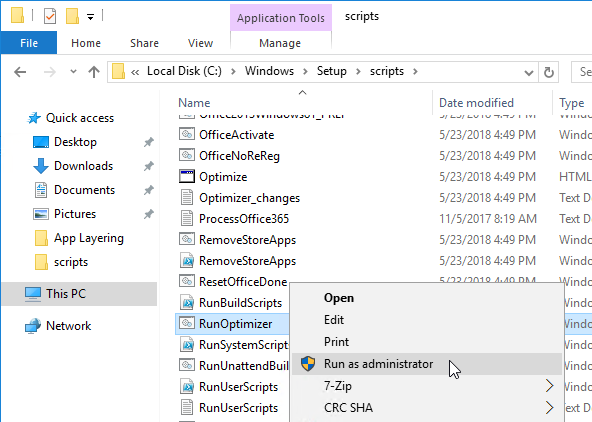Click the Application Tools contextual tab
The width and height of the screenshot is (592, 422).
click(x=281, y=18)
